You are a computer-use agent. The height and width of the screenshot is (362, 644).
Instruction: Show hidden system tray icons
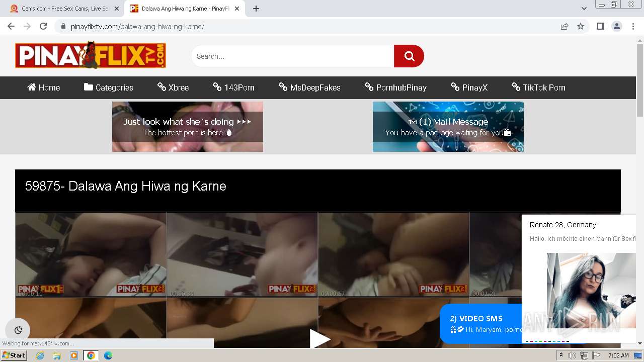pos(561,355)
